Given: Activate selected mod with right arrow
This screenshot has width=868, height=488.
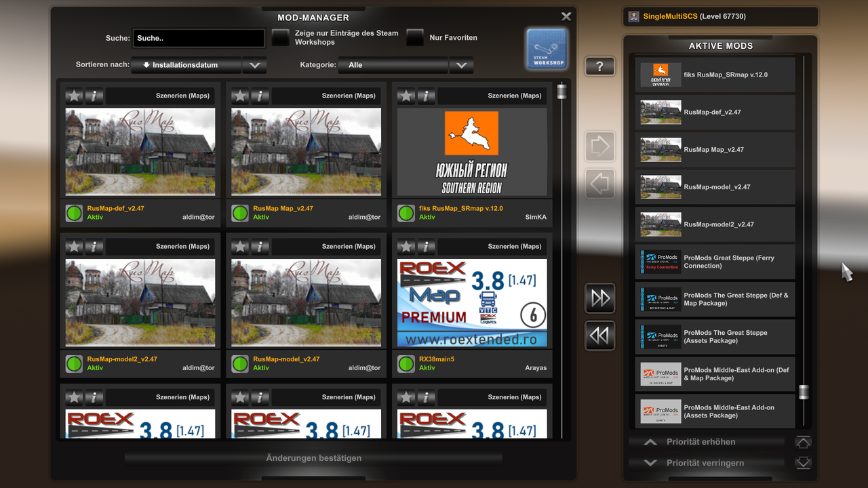Looking at the screenshot, I should [x=600, y=146].
